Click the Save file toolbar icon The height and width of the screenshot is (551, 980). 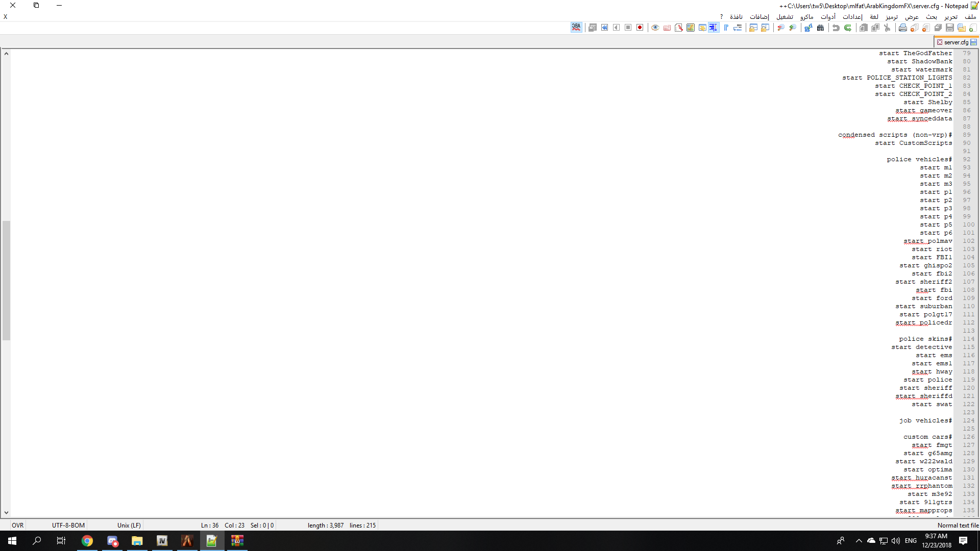point(950,28)
